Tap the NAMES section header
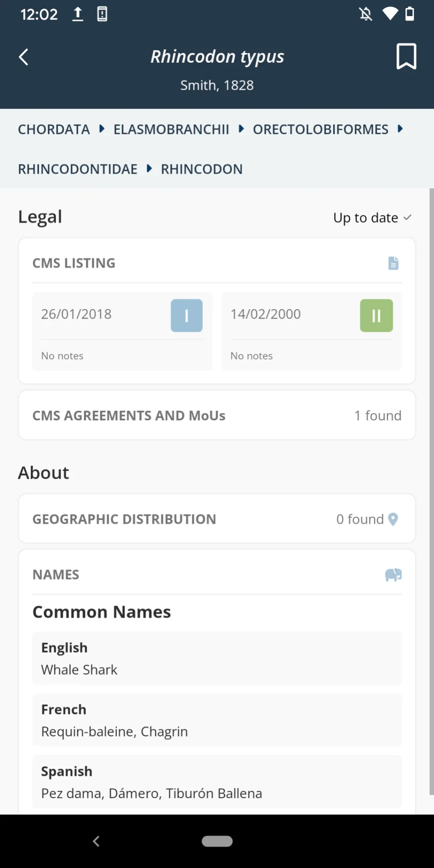The height and width of the screenshot is (868, 434). pyautogui.click(x=56, y=575)
